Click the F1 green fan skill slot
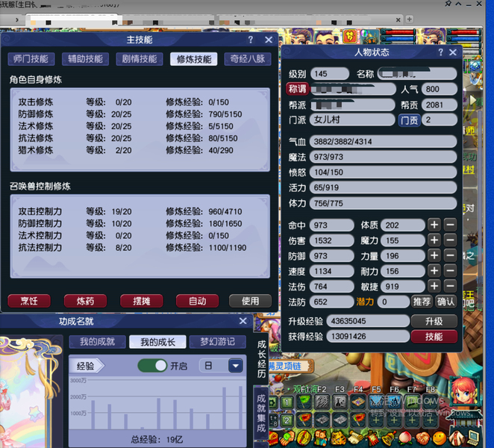The width and height of the screenshot is (494, 448). point(304,402)
